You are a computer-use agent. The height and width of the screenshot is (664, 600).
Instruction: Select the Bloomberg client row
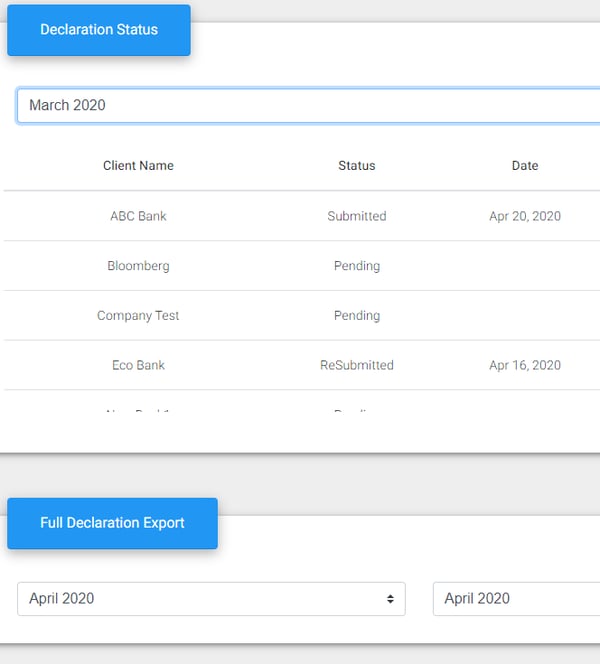301,266
